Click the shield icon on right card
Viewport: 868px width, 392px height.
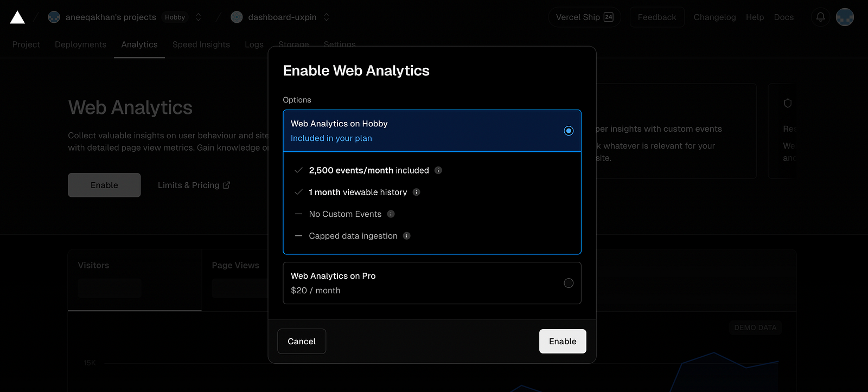click(x=788, y=103)
